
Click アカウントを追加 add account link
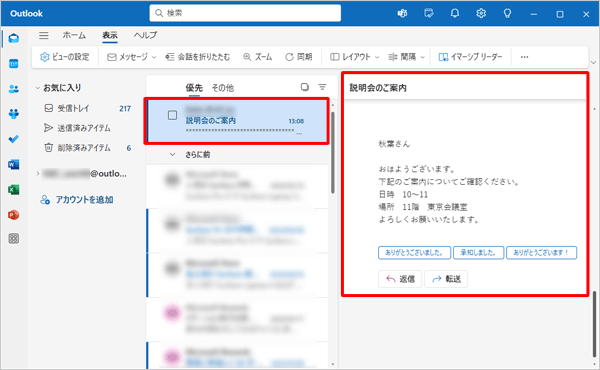coord(77,200)
